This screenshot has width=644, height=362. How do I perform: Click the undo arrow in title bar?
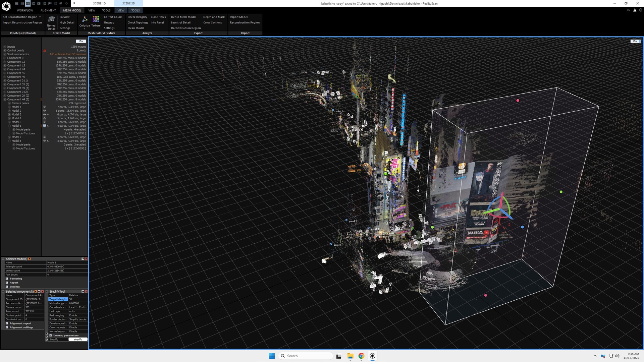pos(61,3)
